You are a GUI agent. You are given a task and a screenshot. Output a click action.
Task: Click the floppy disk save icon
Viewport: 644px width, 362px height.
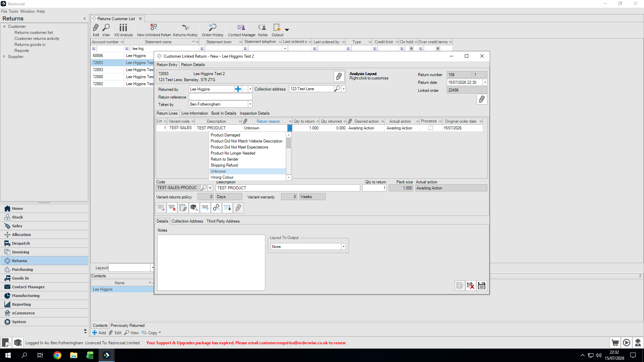click(x=482, y=286)
